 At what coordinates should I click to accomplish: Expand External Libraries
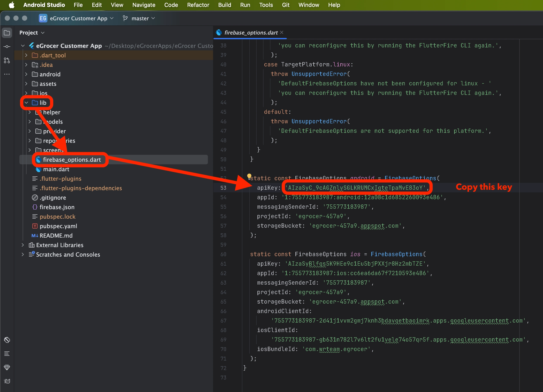23,245
